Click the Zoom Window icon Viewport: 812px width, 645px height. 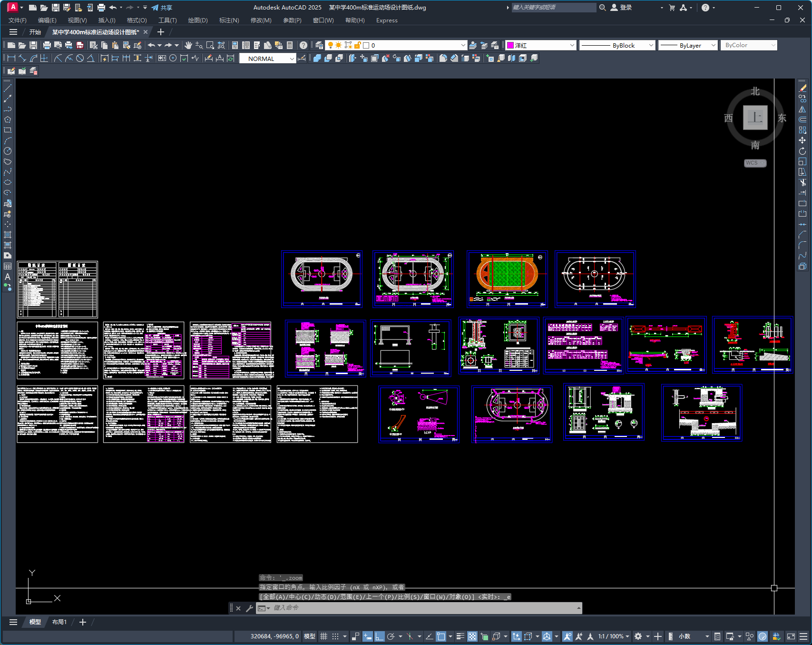point(210,45)
